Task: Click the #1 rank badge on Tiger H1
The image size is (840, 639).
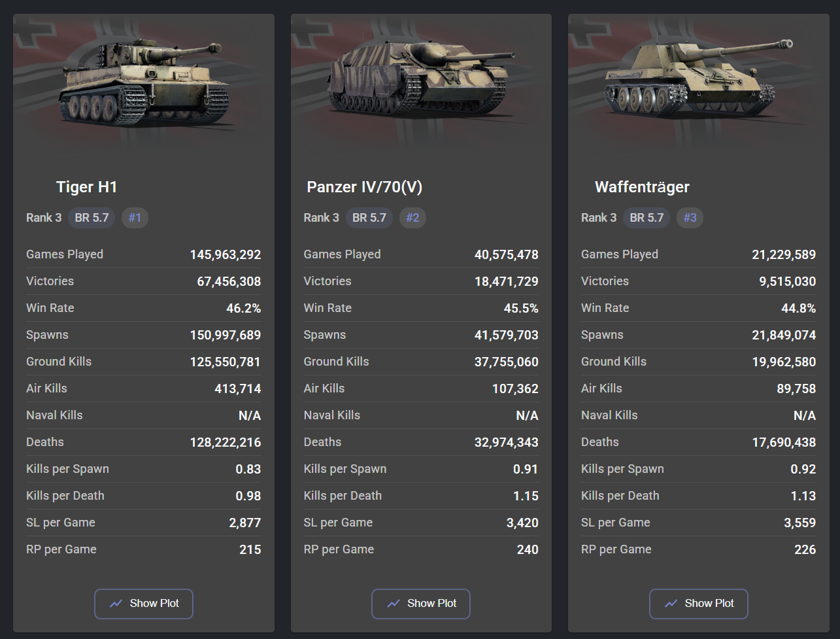Action: point(135,218)
